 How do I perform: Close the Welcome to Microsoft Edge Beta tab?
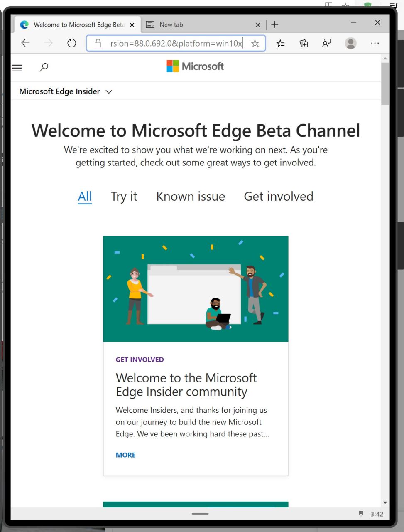click(132, 25)
